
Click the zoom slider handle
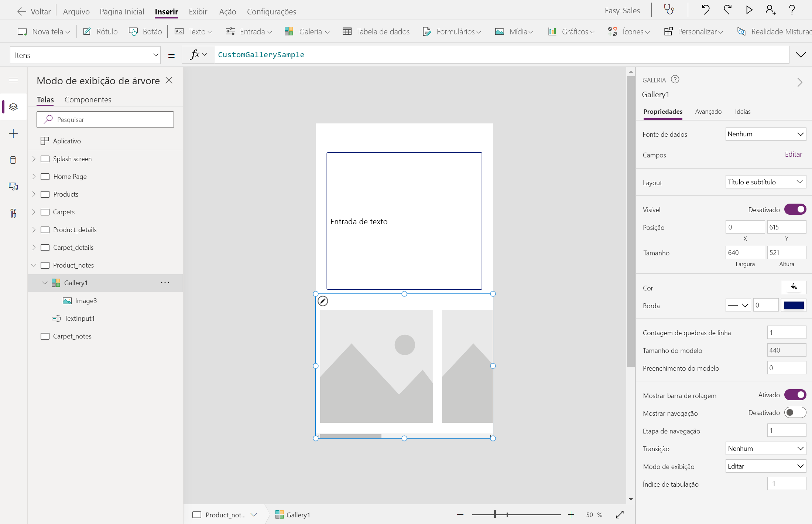point(495,514)
